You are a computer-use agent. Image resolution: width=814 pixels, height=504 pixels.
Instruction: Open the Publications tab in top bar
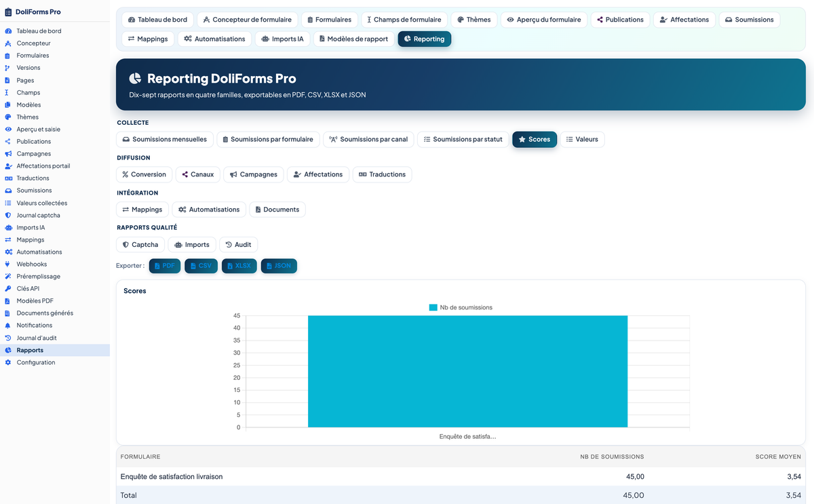620,20
